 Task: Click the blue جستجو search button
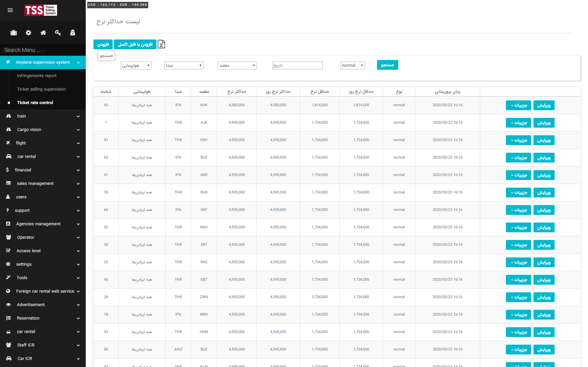pos(387,65)
